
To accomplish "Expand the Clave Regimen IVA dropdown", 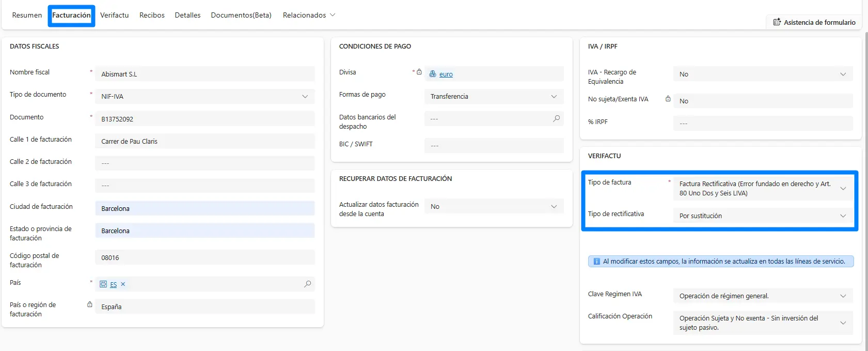I will coord(843,296).
